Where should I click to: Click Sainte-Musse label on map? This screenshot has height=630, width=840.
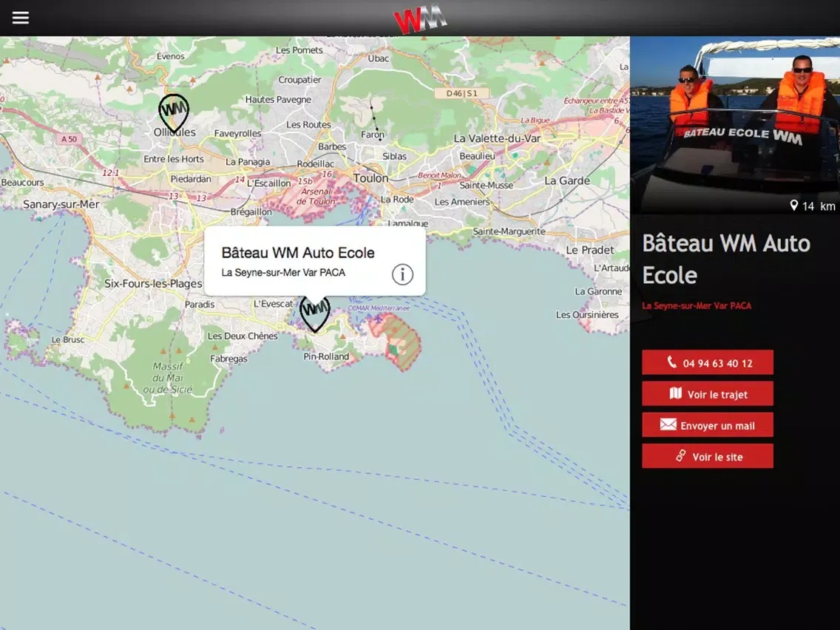pos(487,186)
